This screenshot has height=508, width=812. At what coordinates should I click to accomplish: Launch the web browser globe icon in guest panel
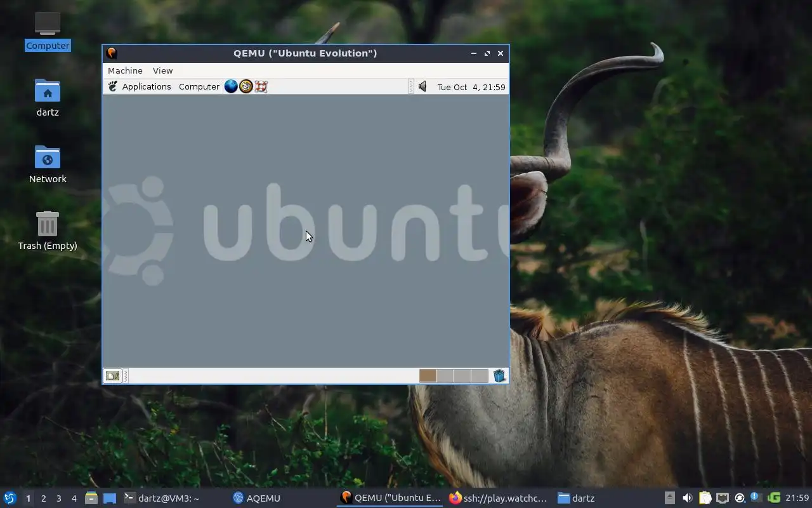point(231,86)
